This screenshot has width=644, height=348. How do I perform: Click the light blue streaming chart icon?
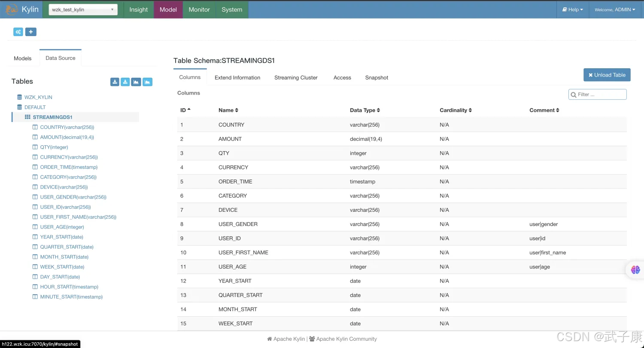click(x=147, y=82)
